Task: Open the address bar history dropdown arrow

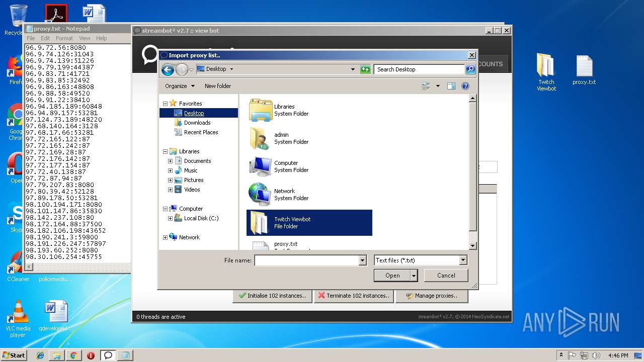Action: [353, 69]
